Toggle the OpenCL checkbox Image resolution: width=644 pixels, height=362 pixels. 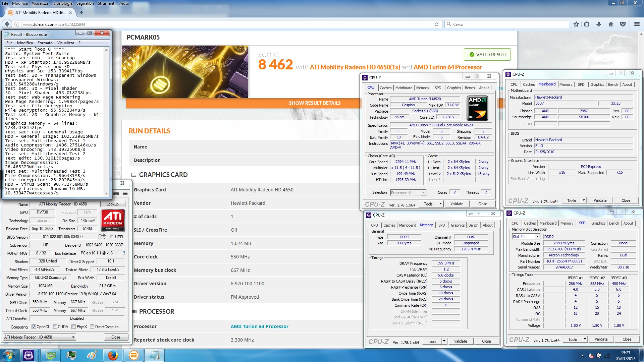(x=34, y=327)
